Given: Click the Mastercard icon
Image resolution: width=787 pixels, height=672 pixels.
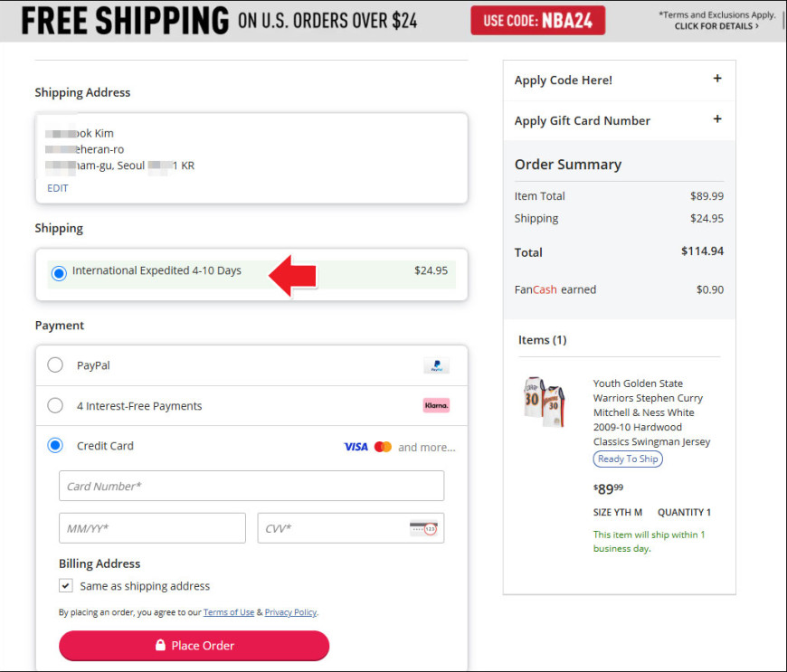Looking at the screenshot, I should click(383, 447).
